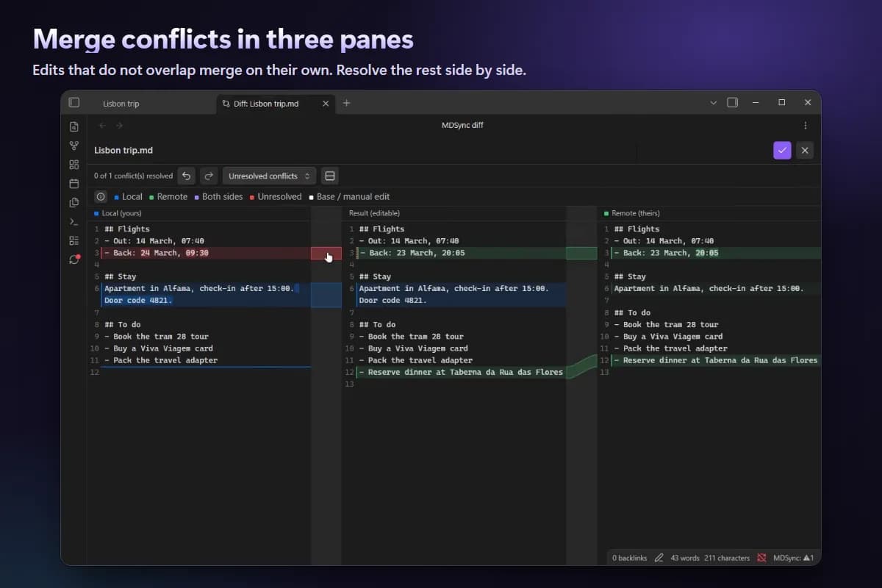Click '211 characters' in the status bar
The height and width of the screenshot is (588, 882).
(726, 558)
